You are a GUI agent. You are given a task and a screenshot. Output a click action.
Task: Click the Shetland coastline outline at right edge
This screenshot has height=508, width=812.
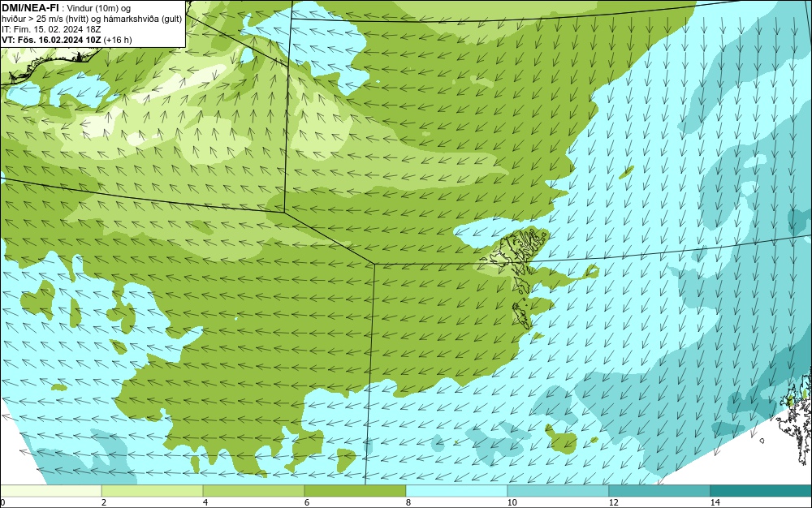pos(794,416)
